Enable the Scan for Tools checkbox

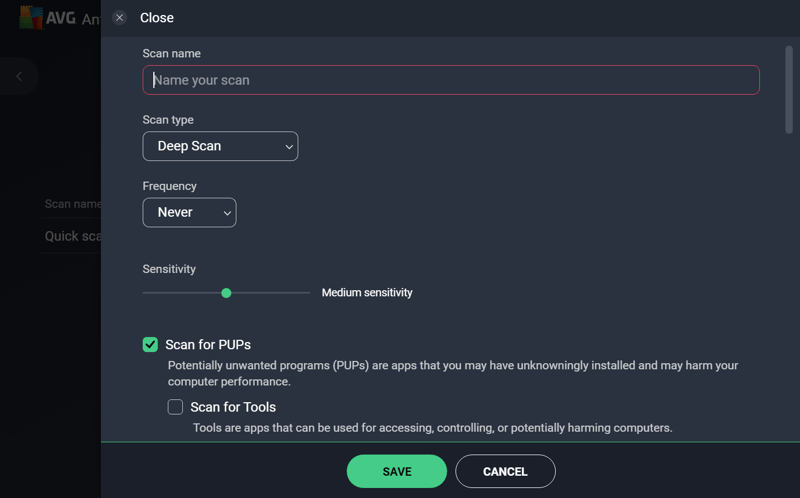coord(175,407)
